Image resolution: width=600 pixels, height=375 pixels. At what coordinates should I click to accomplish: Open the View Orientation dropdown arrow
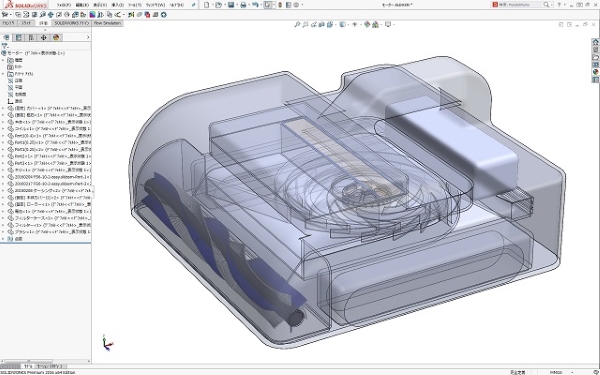pos(335,24)
